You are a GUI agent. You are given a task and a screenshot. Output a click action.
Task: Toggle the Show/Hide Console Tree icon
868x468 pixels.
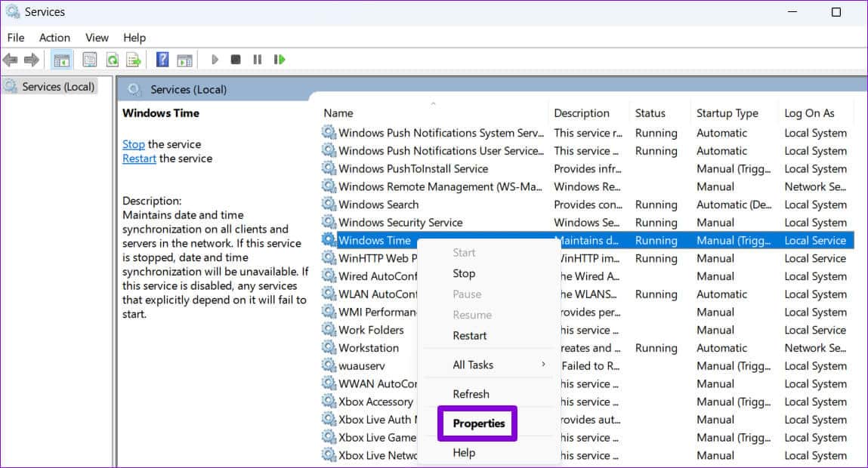pyautogui.click(x=61, y=60)
